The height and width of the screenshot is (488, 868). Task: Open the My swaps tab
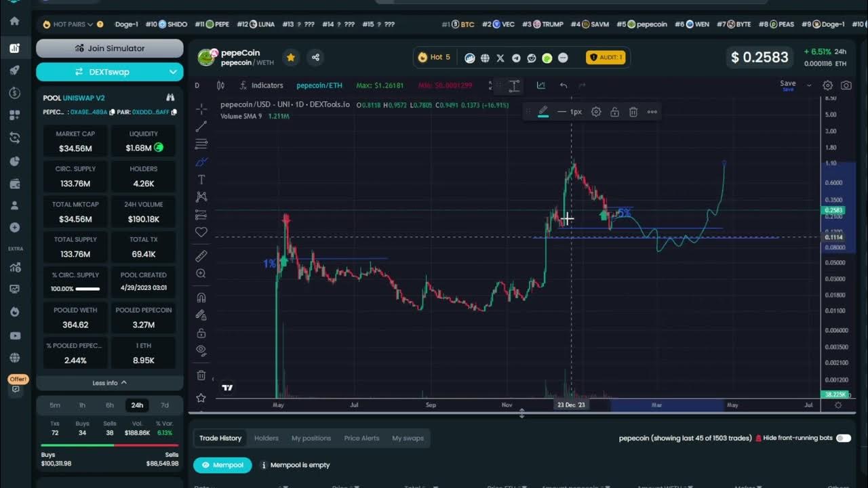(x=408, y=438)
